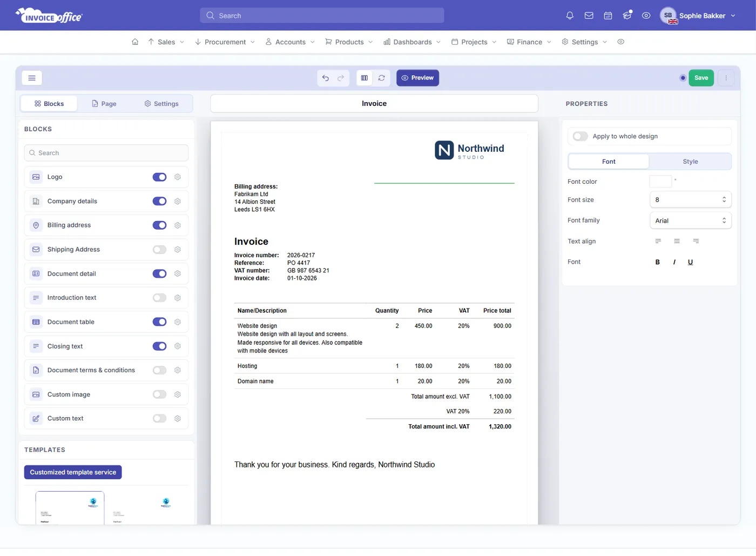The width and height of the screenshot is (756, 556).
Task: Select the Font properties tab
Action: (609, 162)
